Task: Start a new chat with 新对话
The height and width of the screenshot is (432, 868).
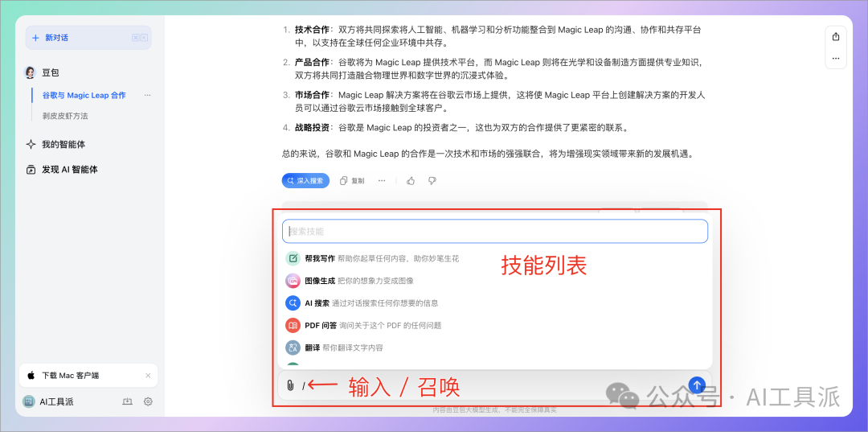Action: [x=88, y=38]
